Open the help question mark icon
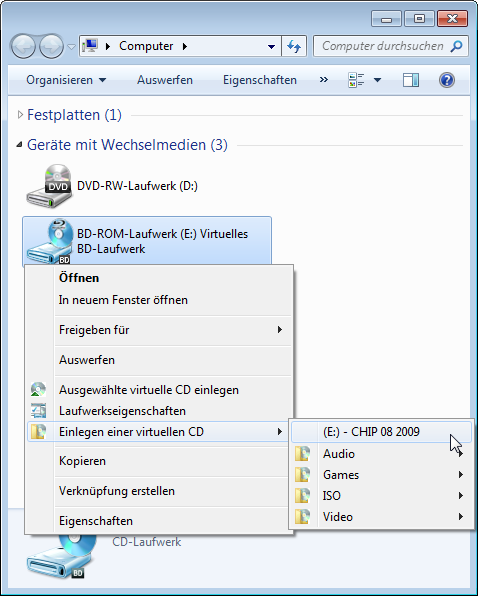478x596 pixels. (x=447, y=80)
